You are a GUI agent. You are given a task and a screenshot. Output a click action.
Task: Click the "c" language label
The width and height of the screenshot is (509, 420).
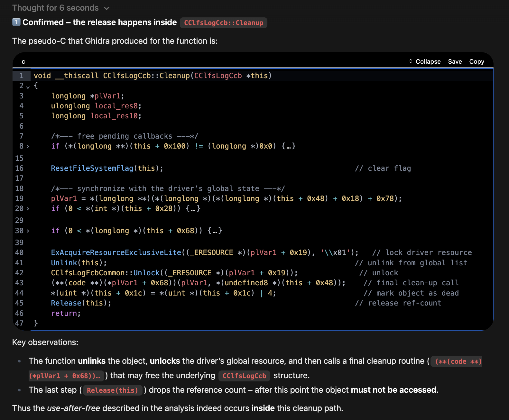[23, 61]
